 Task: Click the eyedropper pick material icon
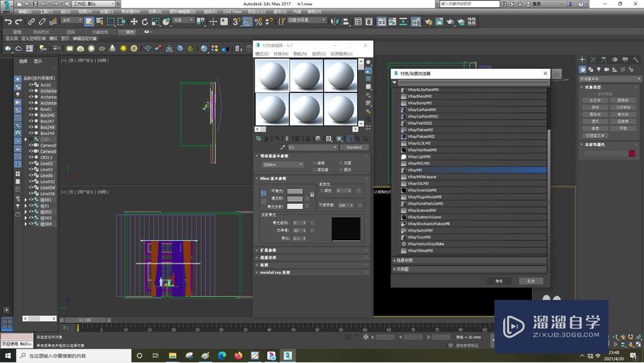[x=283, y=147]
